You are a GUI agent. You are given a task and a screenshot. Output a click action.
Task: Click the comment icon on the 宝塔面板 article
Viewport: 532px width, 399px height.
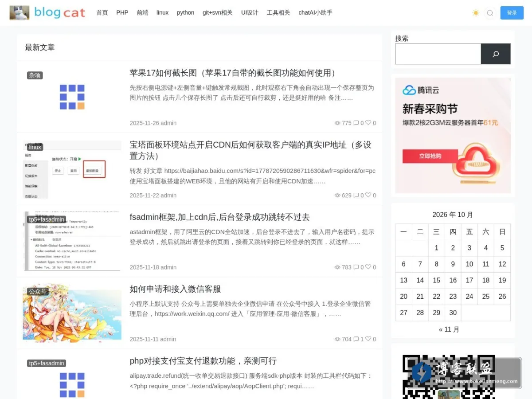point(356,196)
